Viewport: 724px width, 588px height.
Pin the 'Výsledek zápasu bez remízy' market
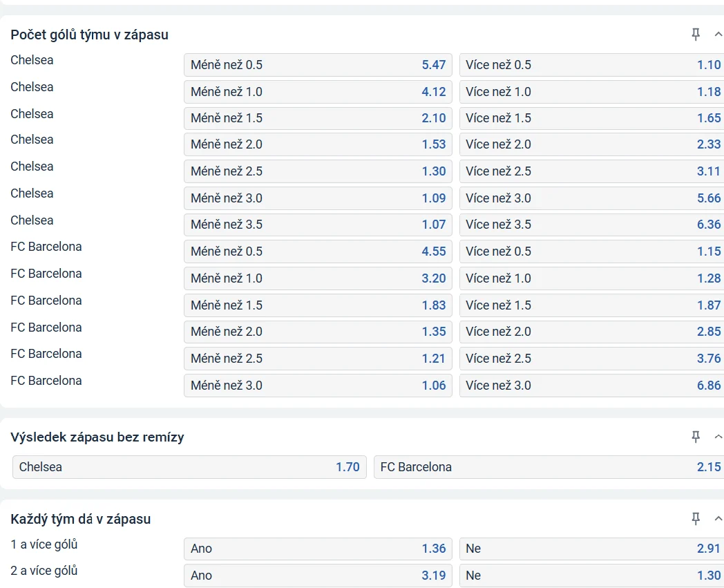[x=696, y=437]
